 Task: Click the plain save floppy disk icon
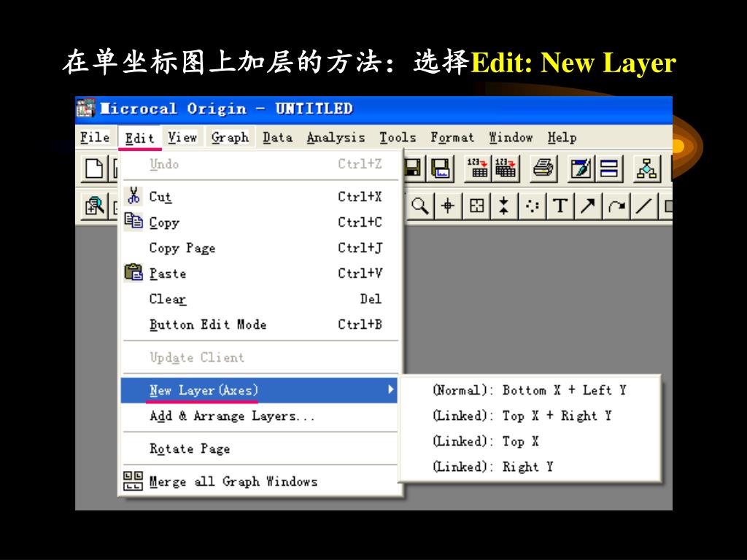click(413, 168)
